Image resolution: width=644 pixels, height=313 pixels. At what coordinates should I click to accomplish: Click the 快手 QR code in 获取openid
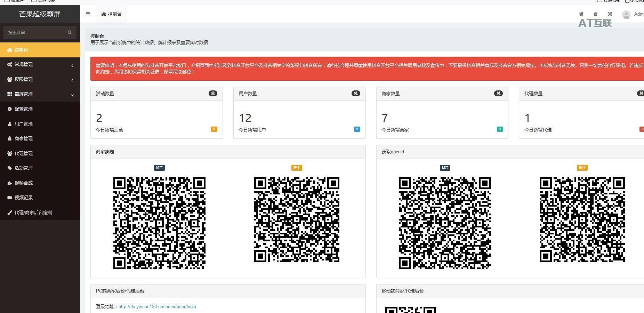coord(582,219)
